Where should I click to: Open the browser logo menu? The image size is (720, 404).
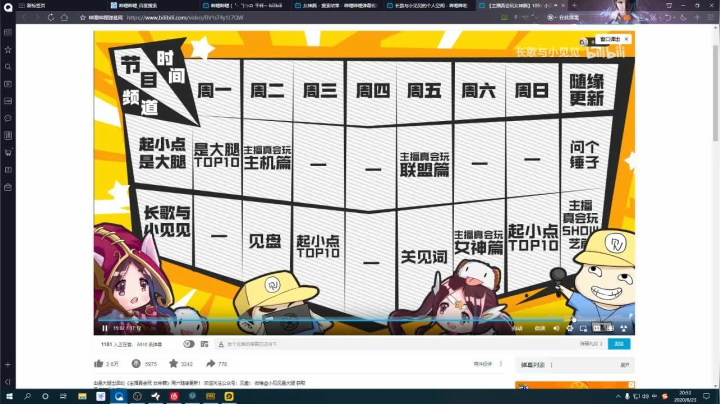click(8, 7)
